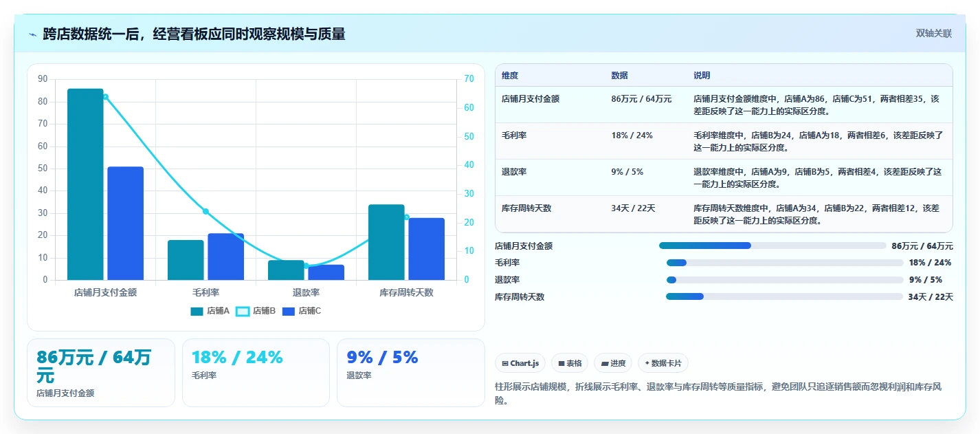Click the line point above 退款率
Image resolution: width=980 pixels, height=434 pixels.
pyautogui.click(x=306, y=265)
